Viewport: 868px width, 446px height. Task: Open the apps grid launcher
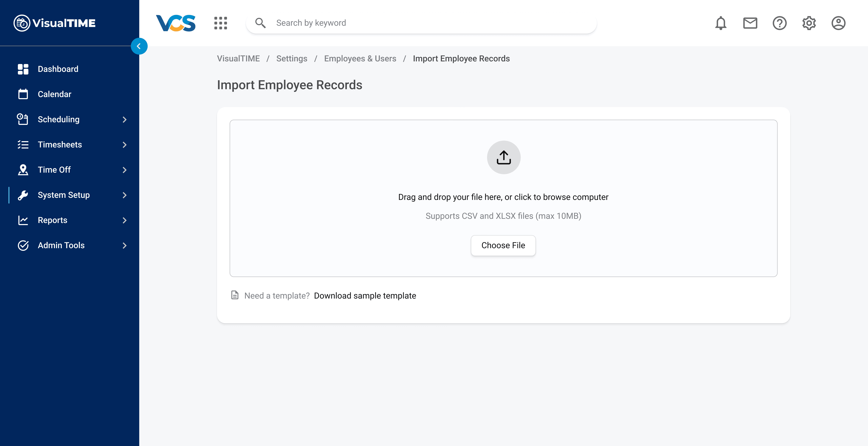point(220,23)
